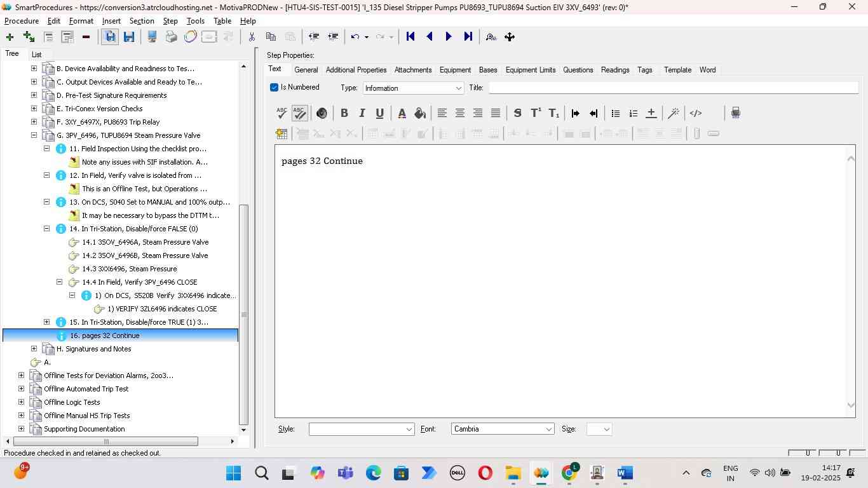
Task: Select Offline Automated Trip Test item
Action: click(86, 389)
